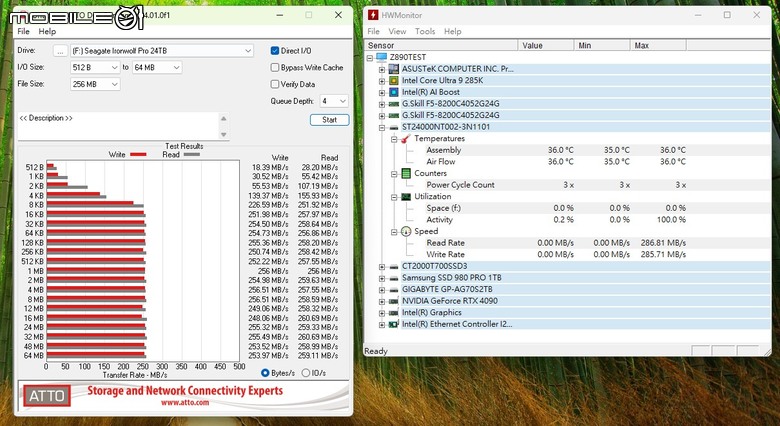Click the first G.Skill memory module icon
The width and height of the screenshot is (780, 426).
pyautogui.click(x=393, y=104)
